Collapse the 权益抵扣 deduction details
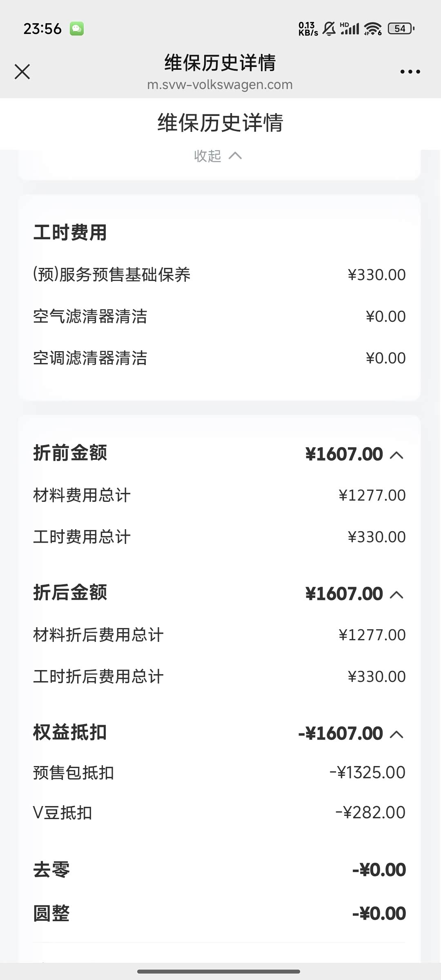 click(x=396, y=734)
